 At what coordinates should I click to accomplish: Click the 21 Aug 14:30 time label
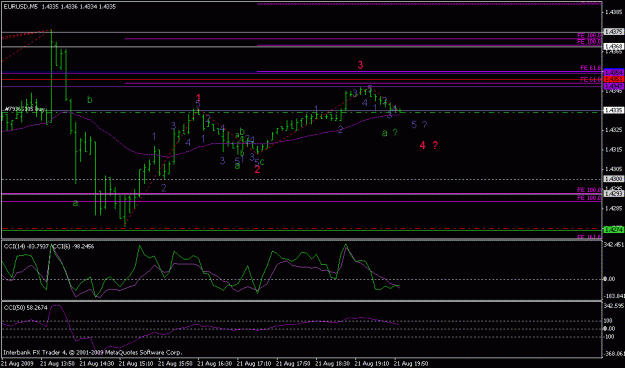97,364
